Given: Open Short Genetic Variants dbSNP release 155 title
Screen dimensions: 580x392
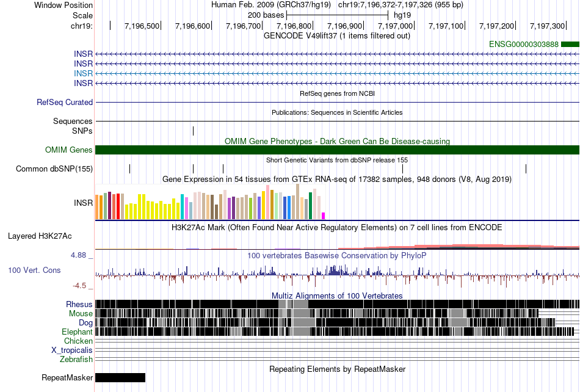Looking at the screenshot, I should point(337,160).
